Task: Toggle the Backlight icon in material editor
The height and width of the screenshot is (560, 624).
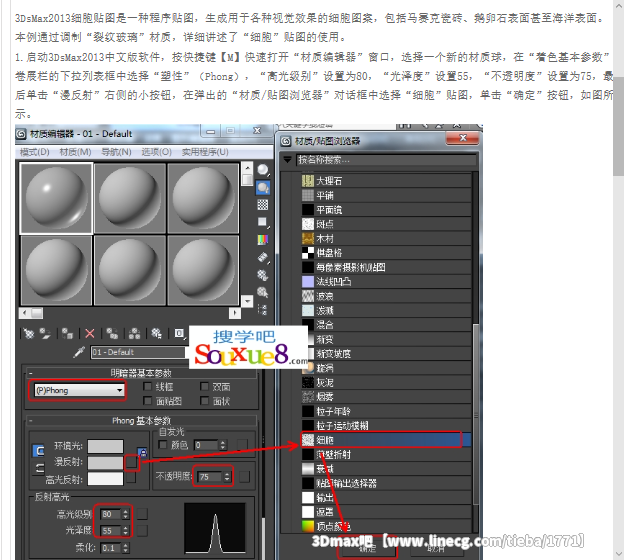Action: point(263,187)
